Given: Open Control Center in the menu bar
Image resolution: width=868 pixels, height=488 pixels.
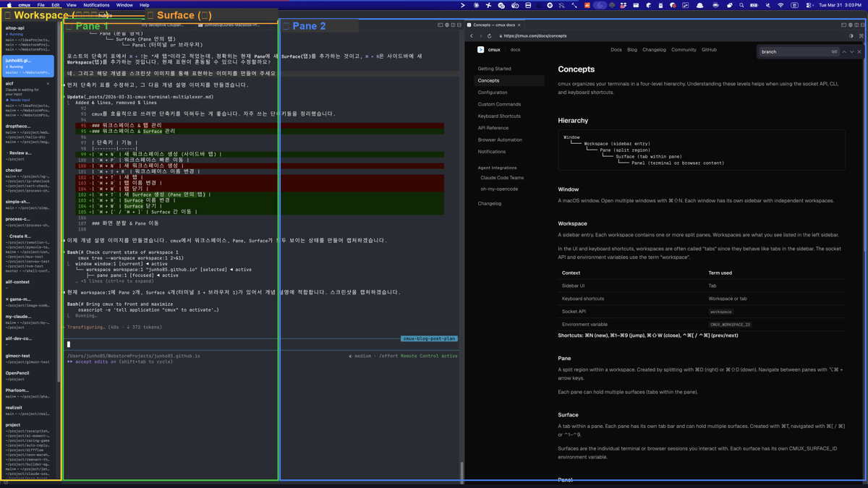Looking at the screenshot, I should (809, 5).
